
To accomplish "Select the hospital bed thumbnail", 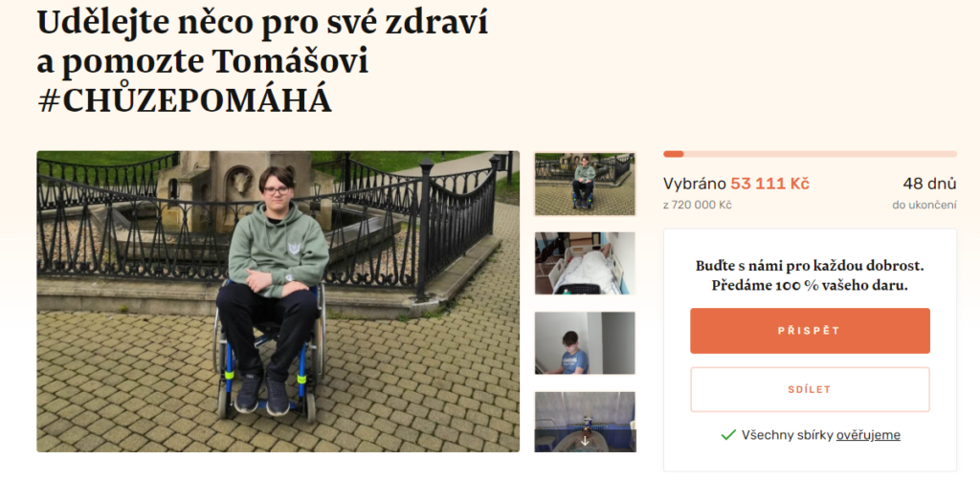I will 585,263.
